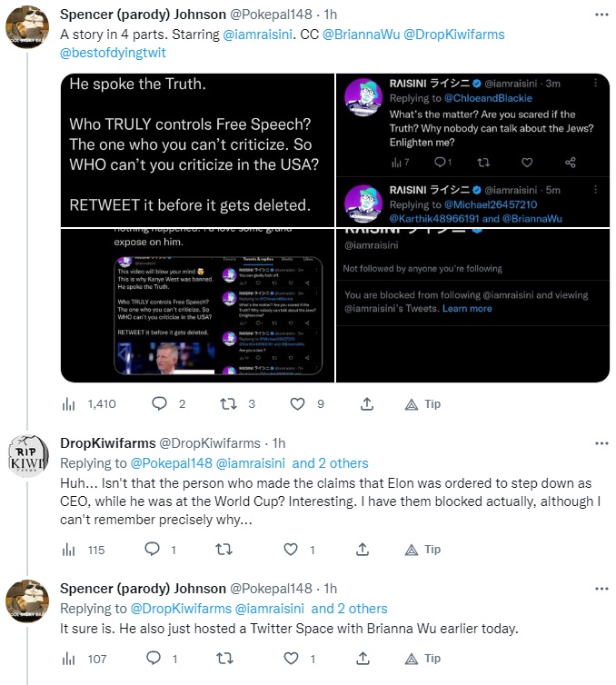The image size is (616, 685).
Task: Reply to the last Spencer Johnson tweet
Action: click(154, 659)
